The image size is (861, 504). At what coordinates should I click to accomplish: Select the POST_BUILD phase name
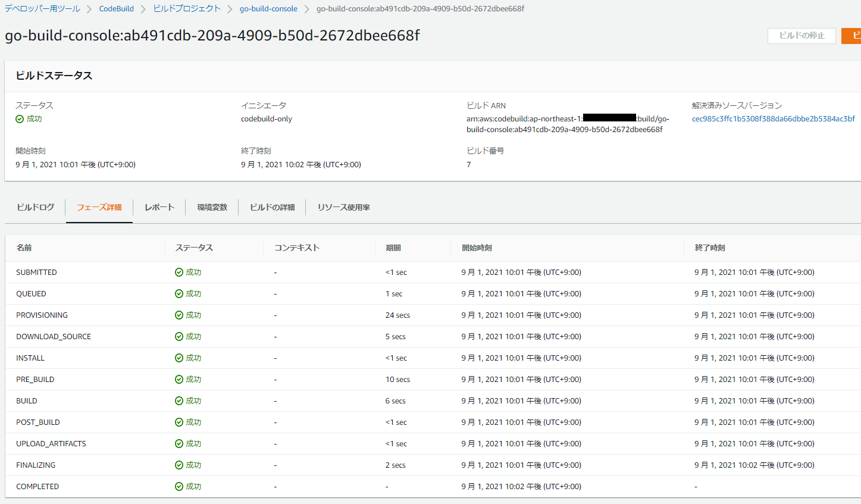coord(38,422)
